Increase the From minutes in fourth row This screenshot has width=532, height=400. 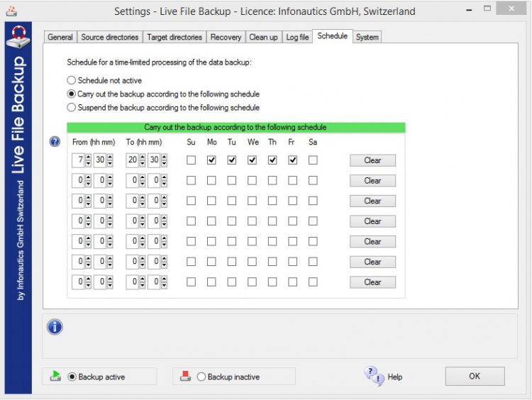110,218
